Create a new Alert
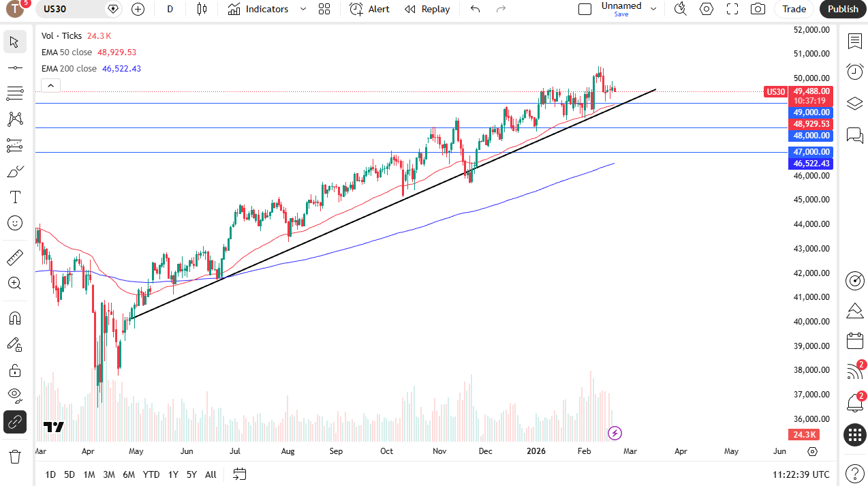This screenshot has height=486, width=868. point(370,9)
